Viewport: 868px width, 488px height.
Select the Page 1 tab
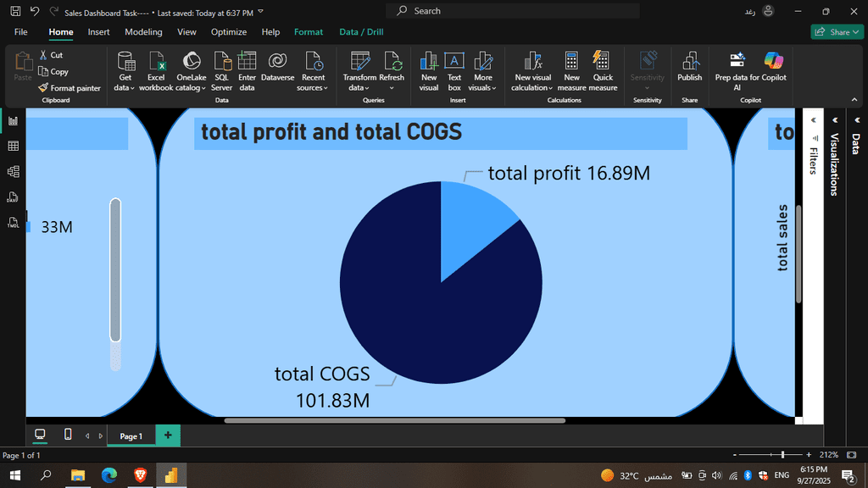[x=131, y=436]
